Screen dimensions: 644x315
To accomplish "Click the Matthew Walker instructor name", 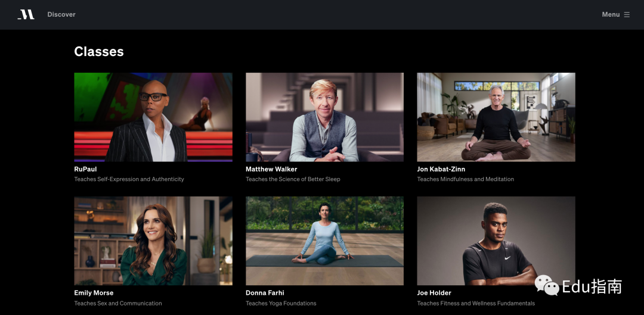I will click(x=271, y=169).
